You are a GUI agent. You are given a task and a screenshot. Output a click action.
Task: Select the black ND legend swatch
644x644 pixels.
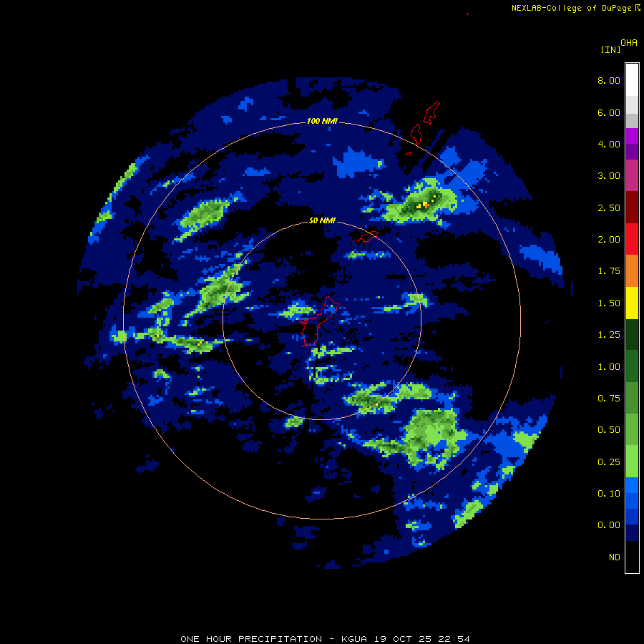(x=632, y=557)
